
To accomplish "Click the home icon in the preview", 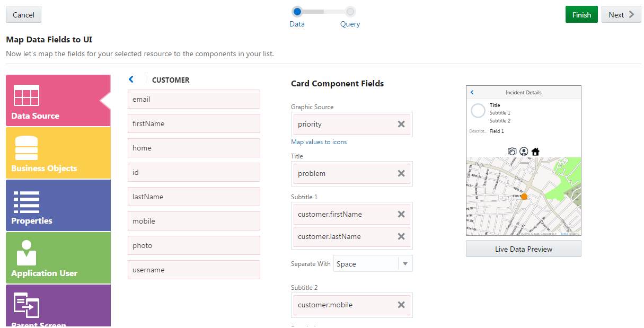I will tap(535, 151).
